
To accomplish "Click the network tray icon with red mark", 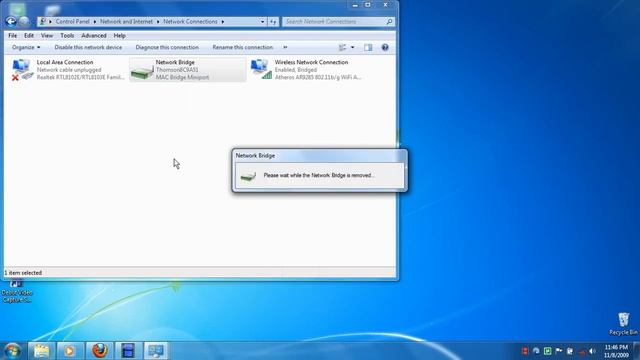I will (x=582, y=351).
